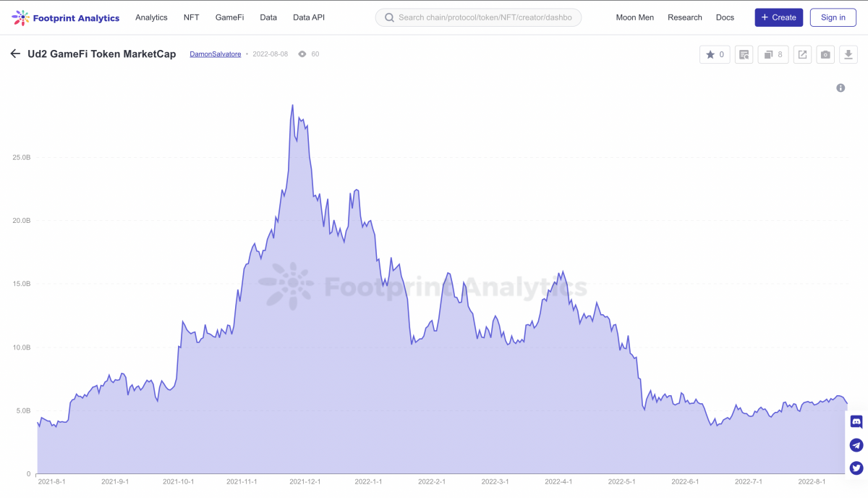
Task: Go to Footprint Analytics home logo
Action: pyautogui.click(x=66, y=17)
